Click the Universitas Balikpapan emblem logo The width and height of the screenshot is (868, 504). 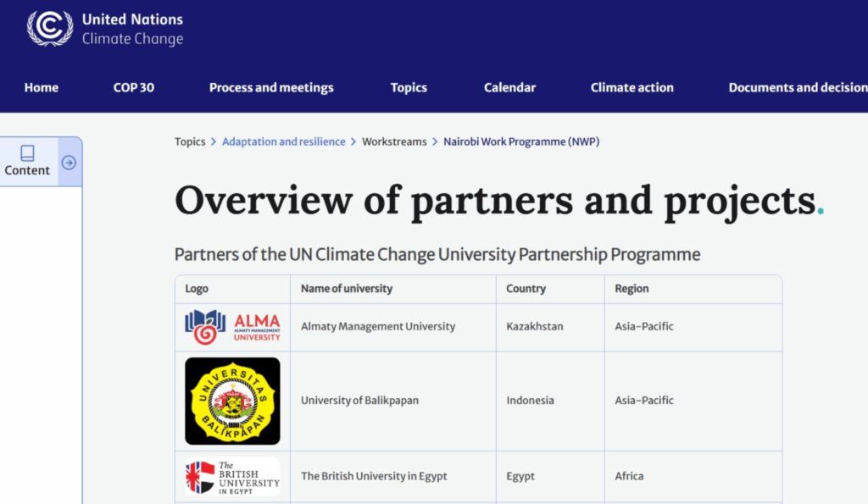click(x=232, y=401)
